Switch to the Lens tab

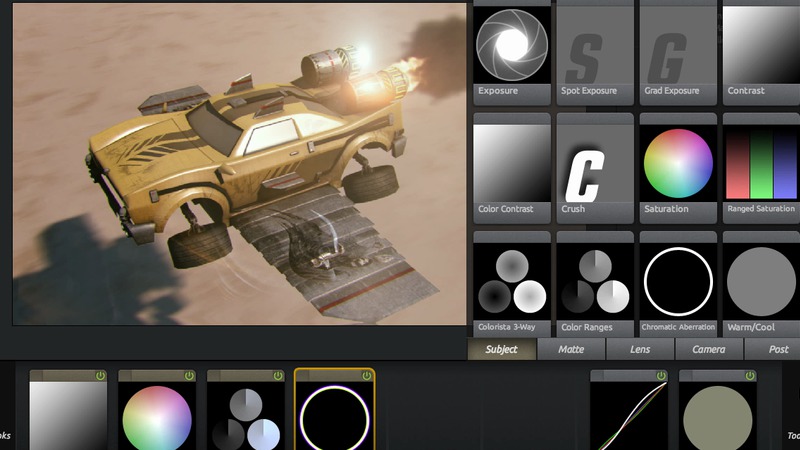(640, 349)
